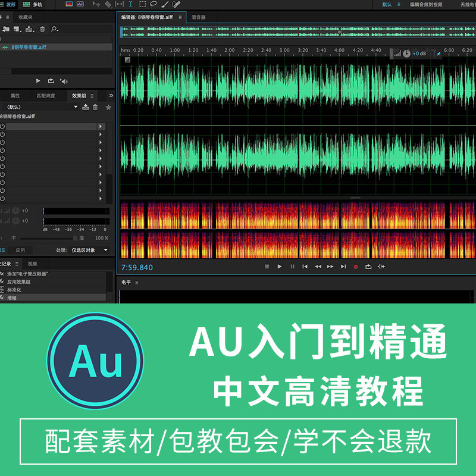Show the spectral frequency display
This screenshot has width=476, height=476.
click(x=69, y=4)
